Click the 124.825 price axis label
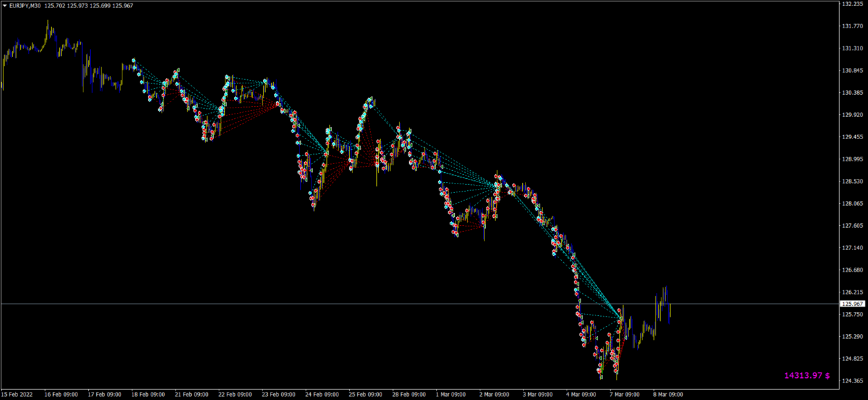 pyautogui.click(x=853, y=359)
